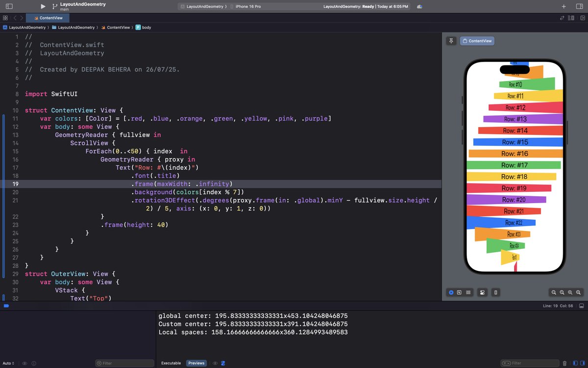Click the code review arrows icon
Screen dimensions: 588x368
tap(562, 18)
